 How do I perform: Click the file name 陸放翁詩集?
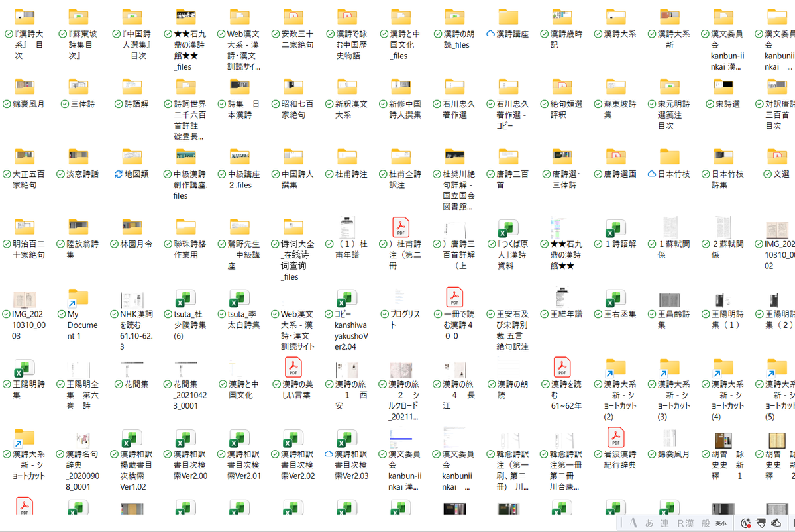[83, 249]
